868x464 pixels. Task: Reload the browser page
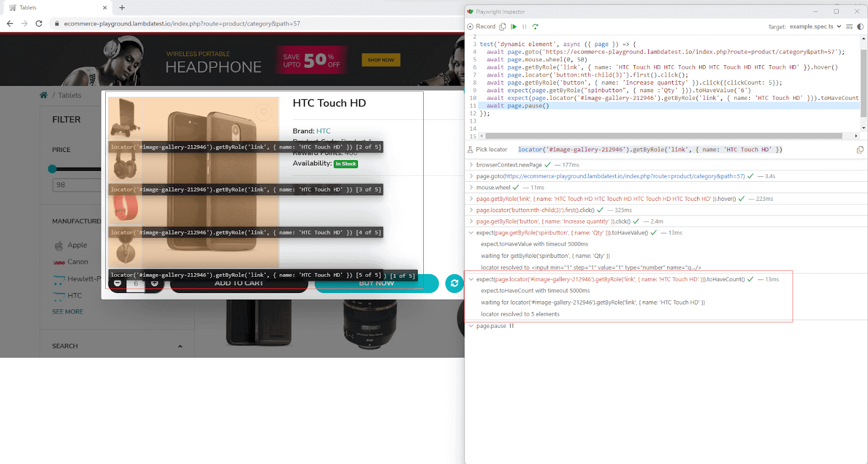tap(39, 23)
